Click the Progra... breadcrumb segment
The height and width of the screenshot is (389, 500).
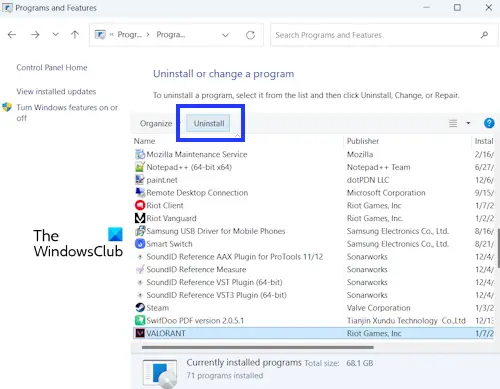171,35
